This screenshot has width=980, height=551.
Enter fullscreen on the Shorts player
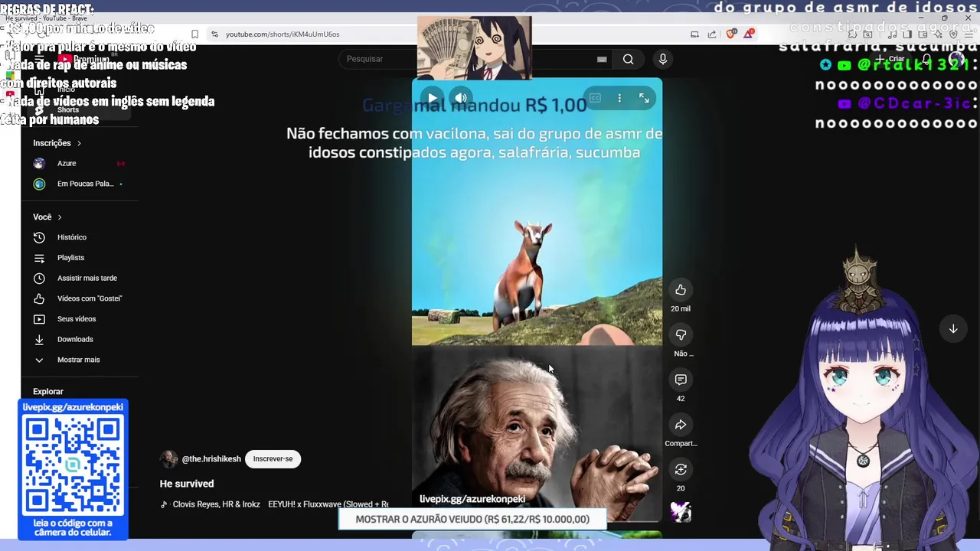click(x=644, y=98)
